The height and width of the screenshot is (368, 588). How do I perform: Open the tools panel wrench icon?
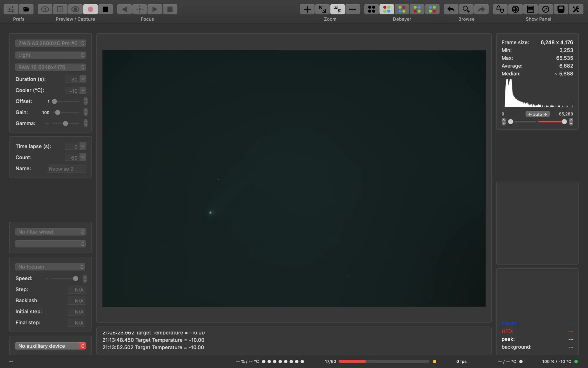pyautogui.click(x=576, y=9)
